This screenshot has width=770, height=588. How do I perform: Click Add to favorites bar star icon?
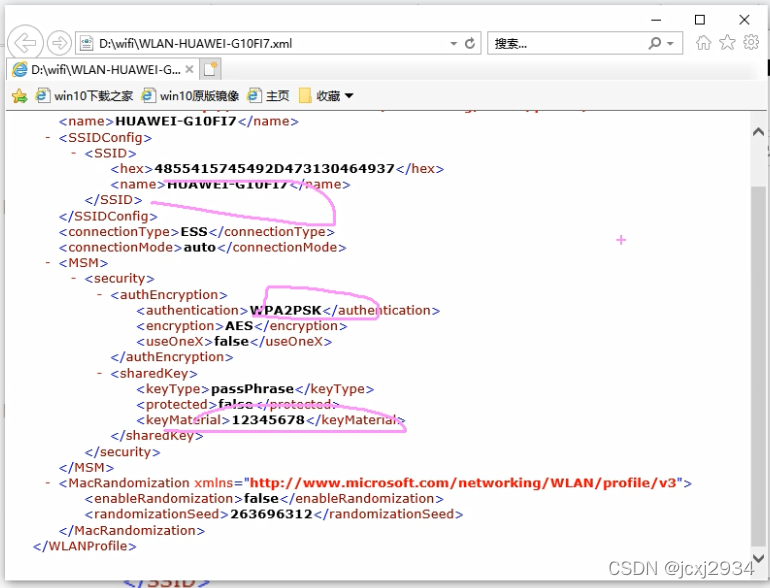click(x=20, y=96)
